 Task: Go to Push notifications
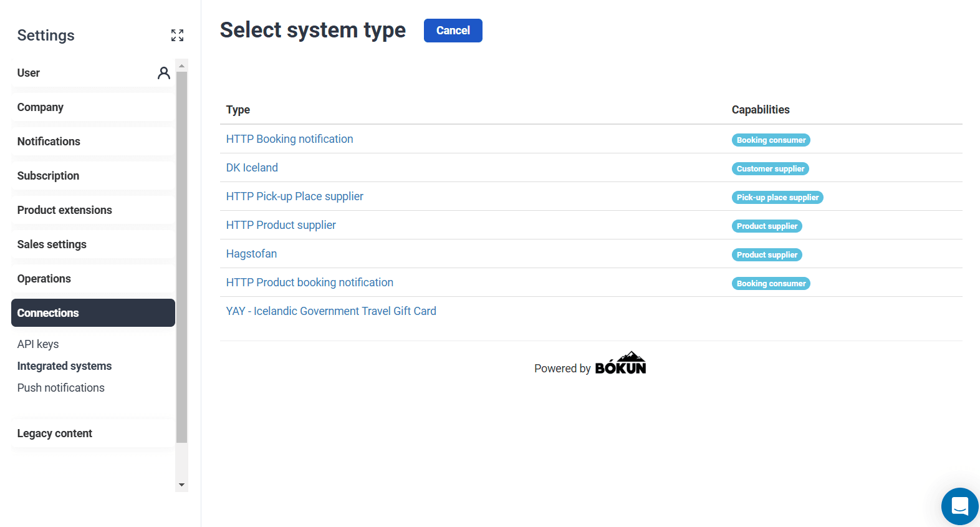[61, 388]
